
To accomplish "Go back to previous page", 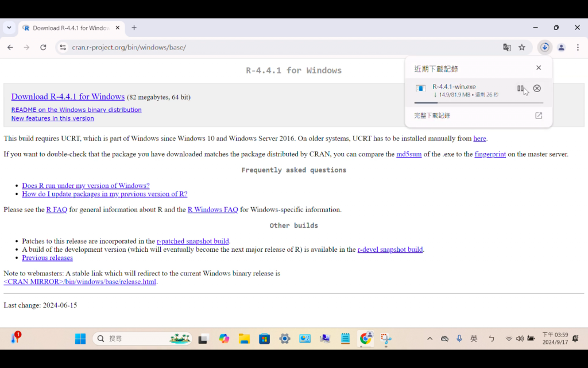I will [10, 47].
